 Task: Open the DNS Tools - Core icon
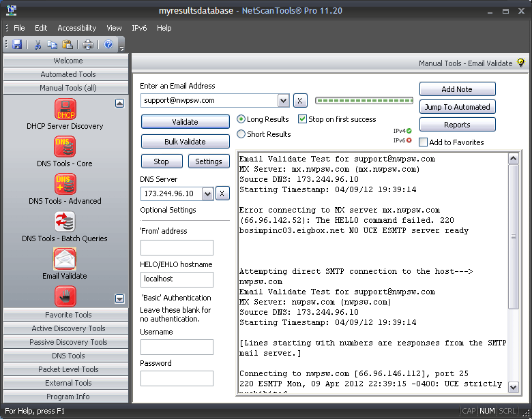65,146
